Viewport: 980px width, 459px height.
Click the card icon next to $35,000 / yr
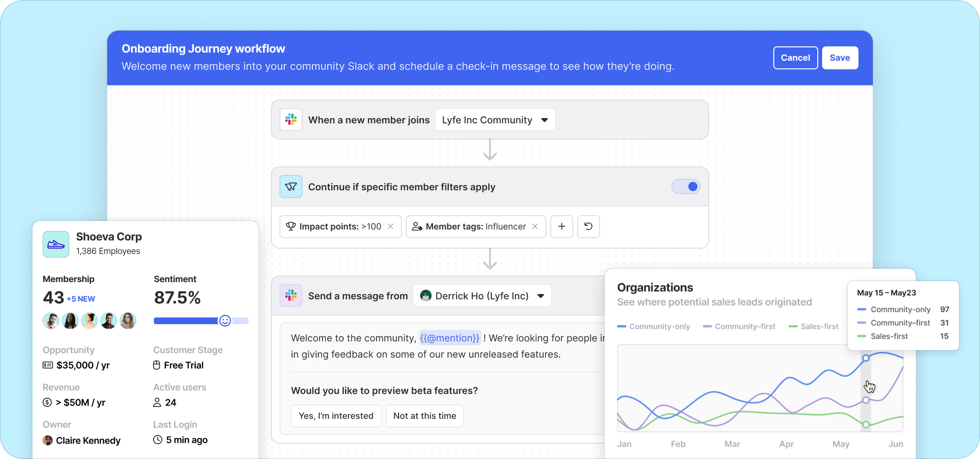pyautogui.click(x=48, y=365)
